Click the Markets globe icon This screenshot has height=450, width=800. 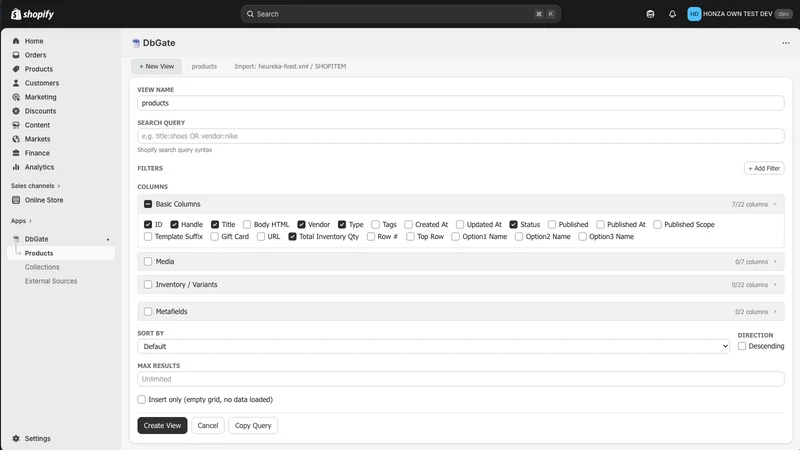(16, 139)
